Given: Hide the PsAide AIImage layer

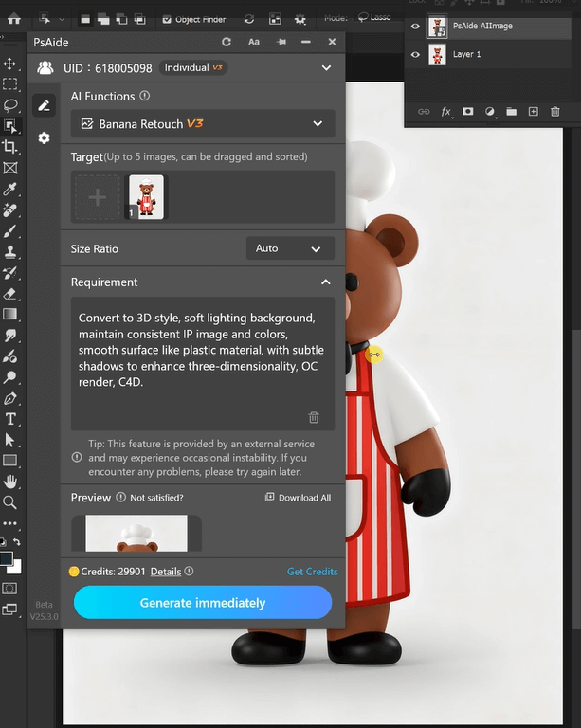Looking at the screenshot, I should 415,27.
